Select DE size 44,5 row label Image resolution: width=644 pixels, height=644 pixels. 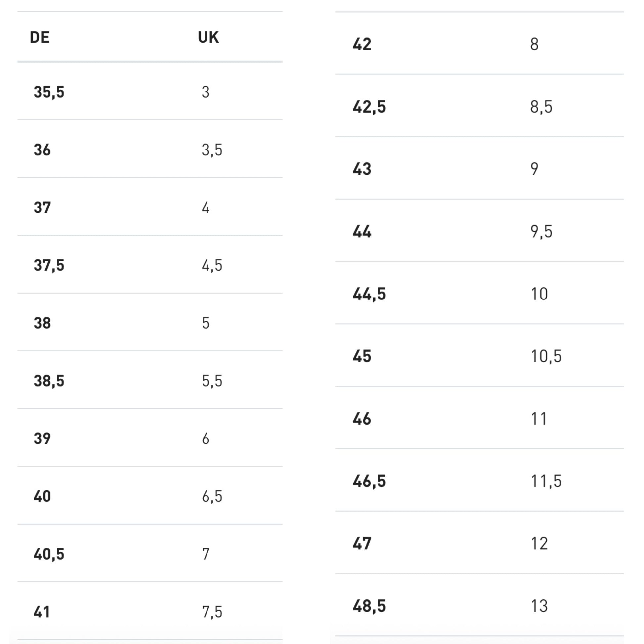[369, 294]
